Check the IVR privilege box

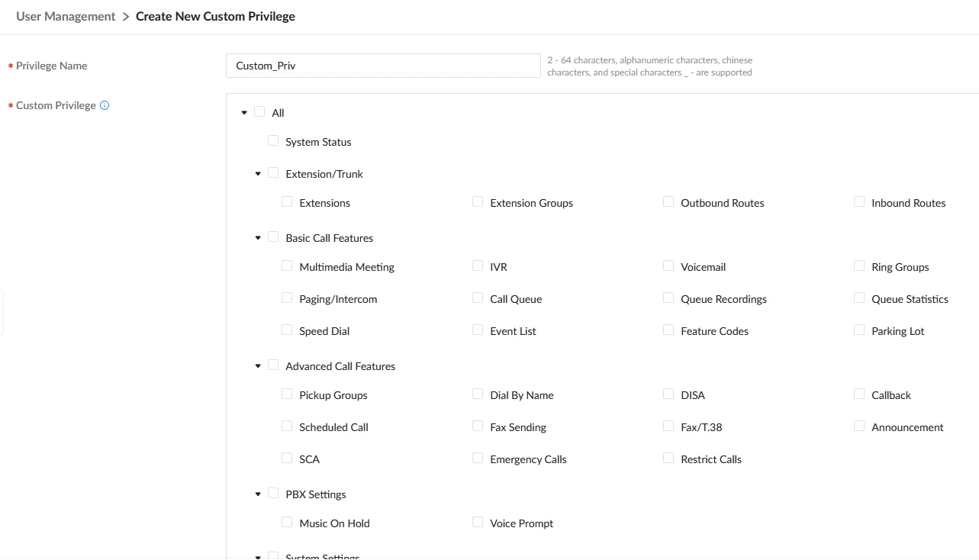click(x=478, y=266)
